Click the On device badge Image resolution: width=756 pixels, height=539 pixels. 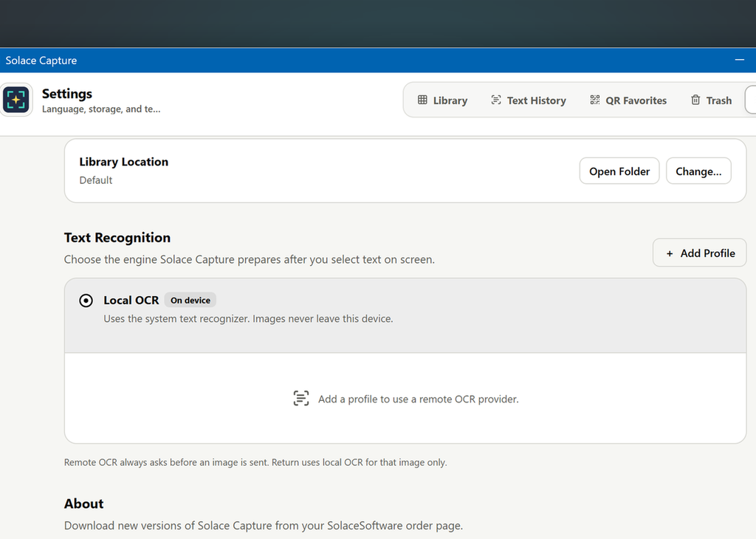point(190,301)
